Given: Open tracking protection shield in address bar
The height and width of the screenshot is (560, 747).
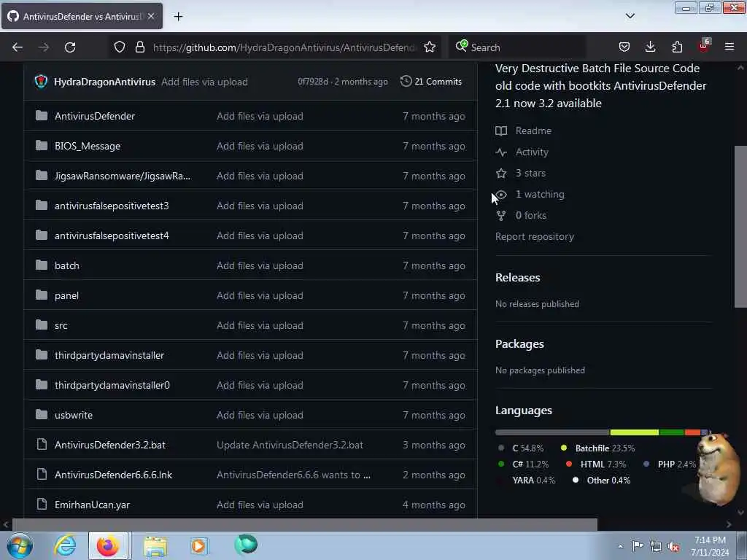Looking at the screenshot, I should click(120, 47).
